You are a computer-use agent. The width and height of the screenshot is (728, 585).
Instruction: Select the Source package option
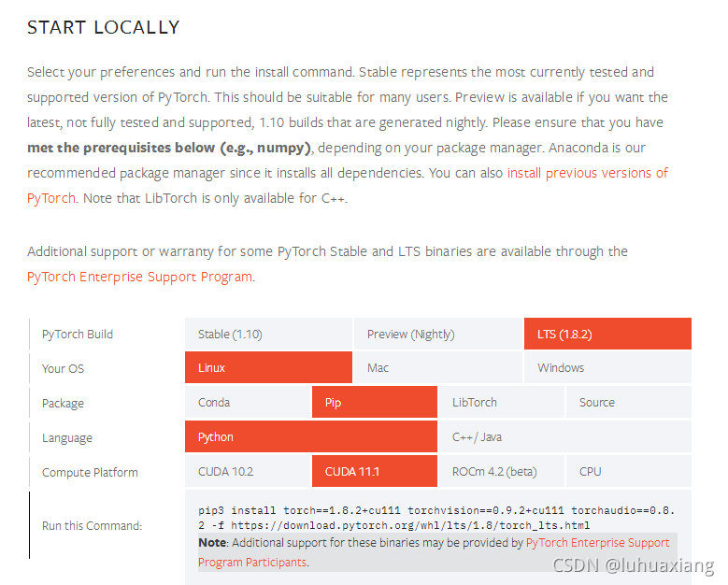[x=629, y=402]
